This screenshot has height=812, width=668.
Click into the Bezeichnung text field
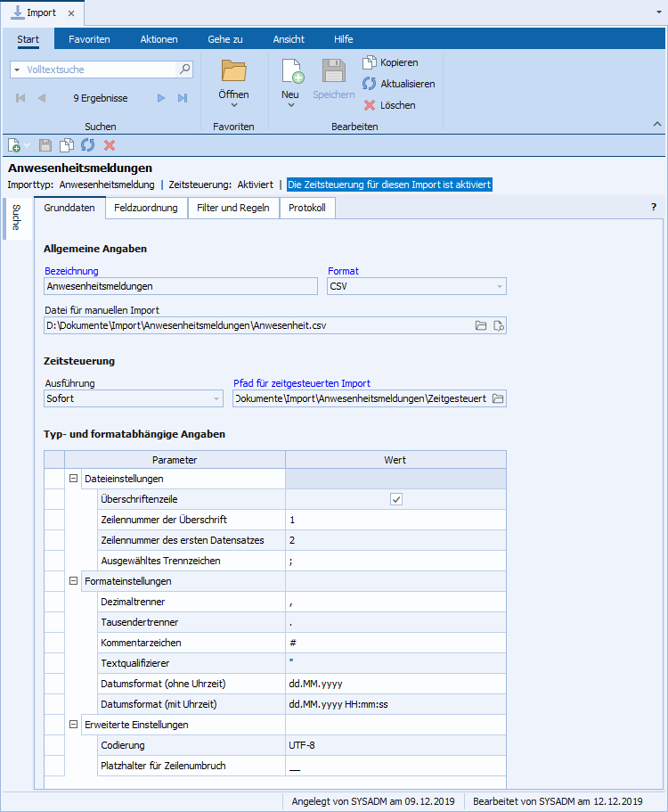(x=180, y=286)
